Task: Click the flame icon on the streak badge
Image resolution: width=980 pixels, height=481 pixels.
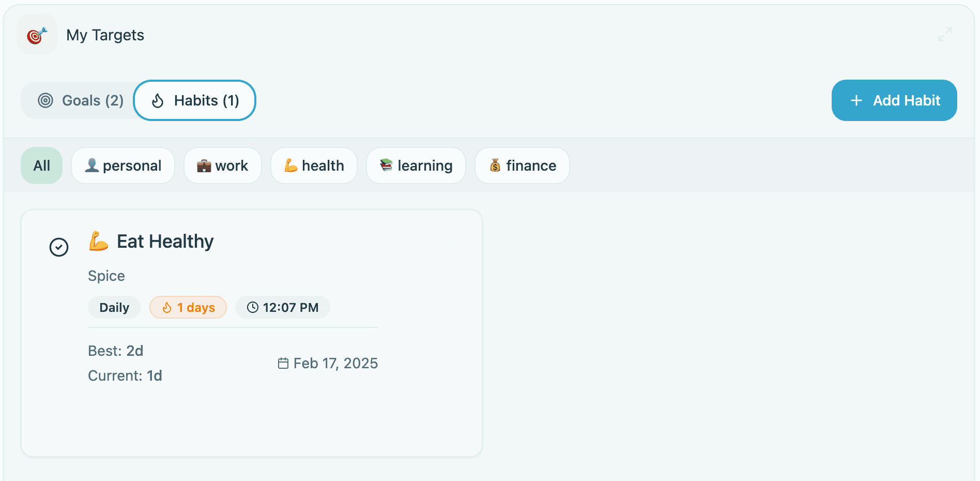Action: [166, 307]
